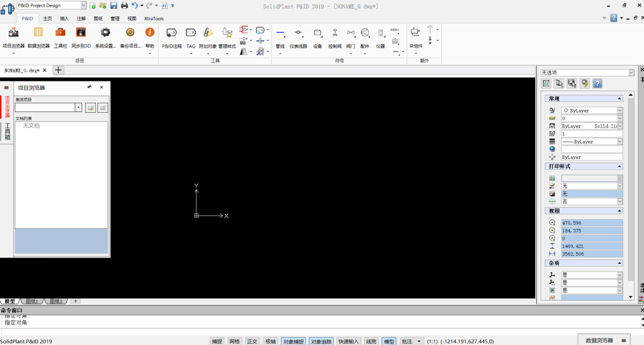Click the 数据浏览器 button in status bar
Viewport: 644px width, 345px height.
[599, 340]
